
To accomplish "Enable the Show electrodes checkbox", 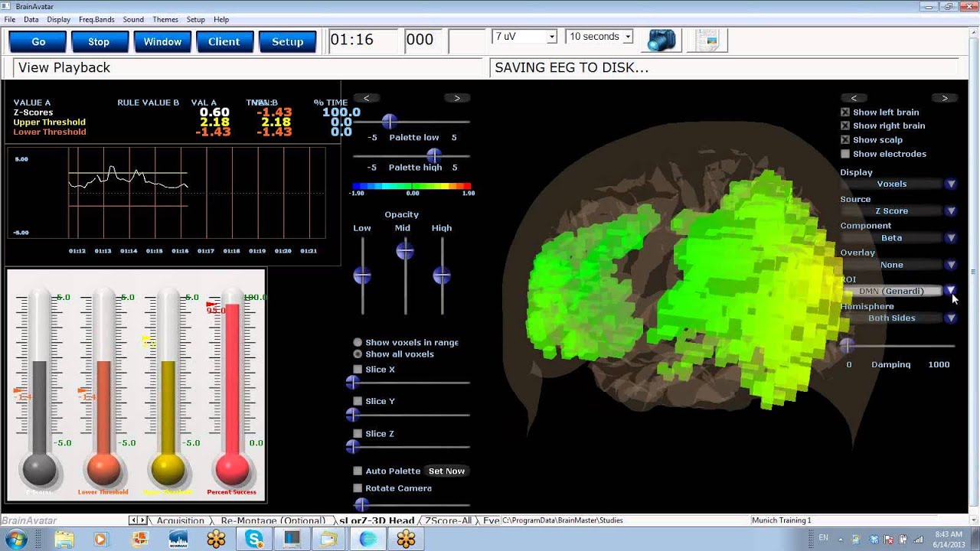I will 845,154.
